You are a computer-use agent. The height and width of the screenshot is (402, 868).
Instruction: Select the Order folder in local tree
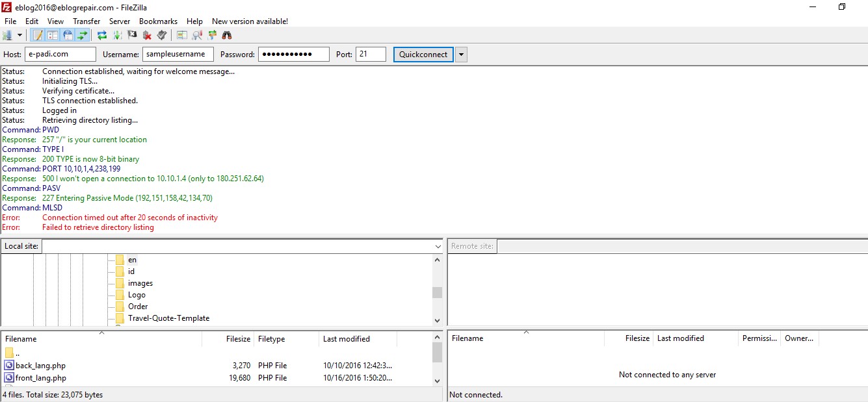(x=138, y=307)
